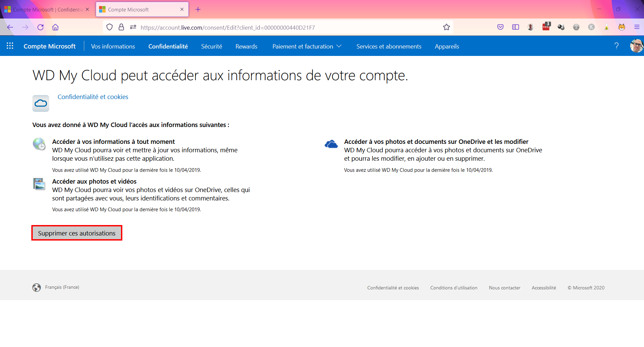Go back with the browser back arrow
644x347 pixels.
[10, 27]
